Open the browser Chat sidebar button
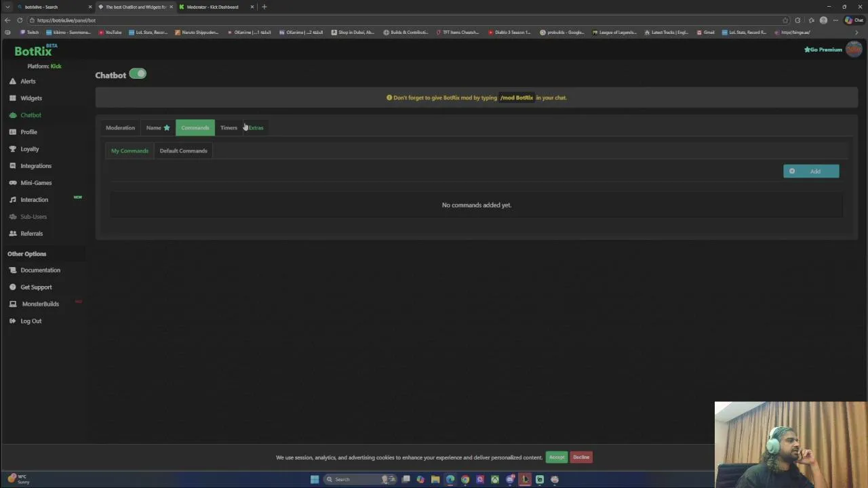 [854, 20]
